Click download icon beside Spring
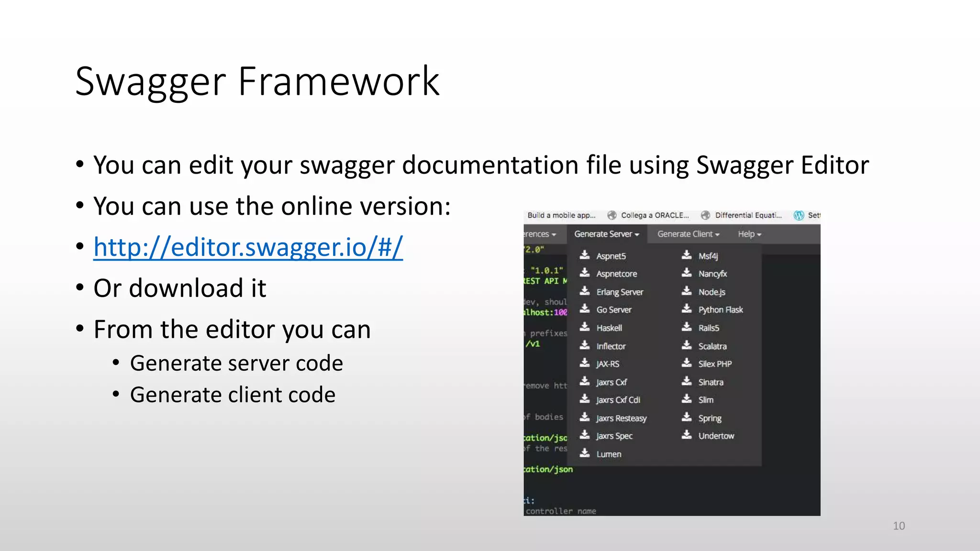 click(687, 417)
